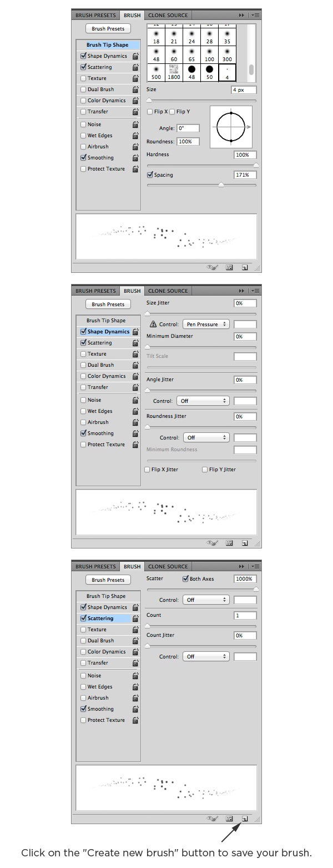
Task: Click Brush Presets button beside the Scatter label
Action: tap(108, 580)
